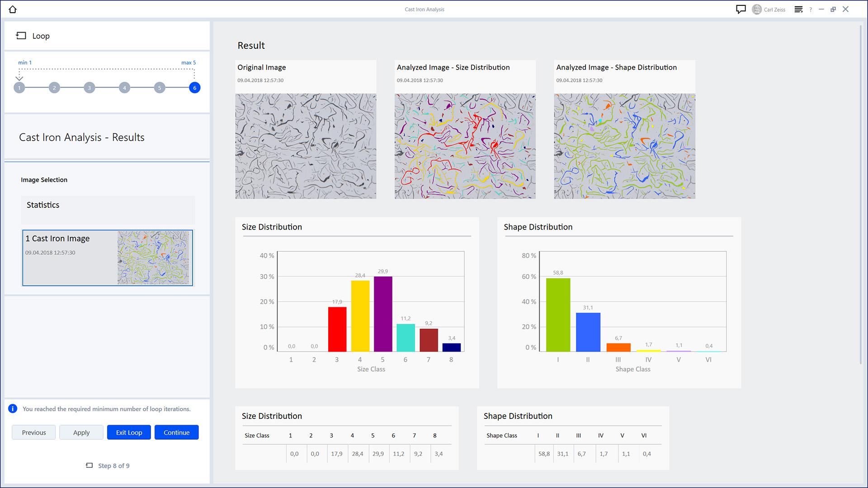Select loop iteration step 2
Viewport: 868px width, 488px height.
pyautogui.click(x=54, y=88)
